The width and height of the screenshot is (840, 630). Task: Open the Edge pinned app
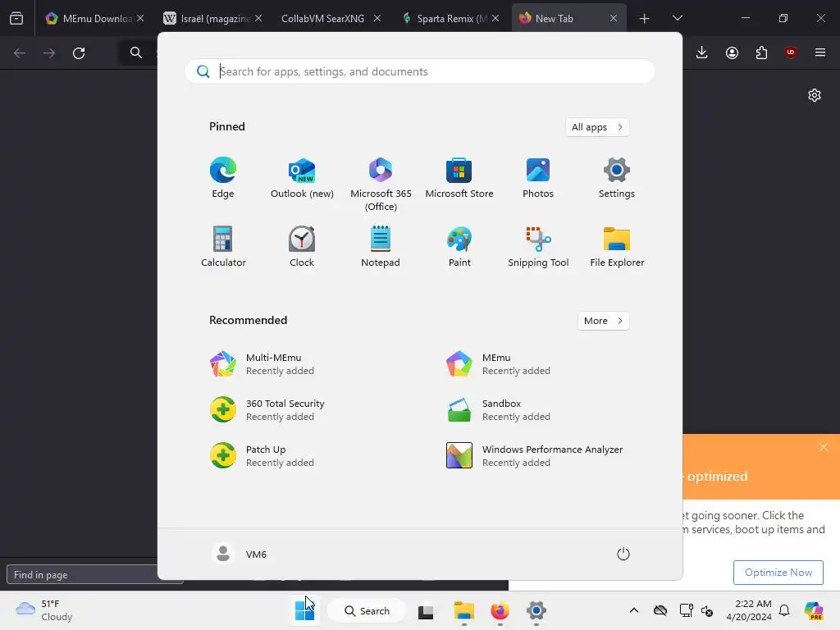pos(223,178)
